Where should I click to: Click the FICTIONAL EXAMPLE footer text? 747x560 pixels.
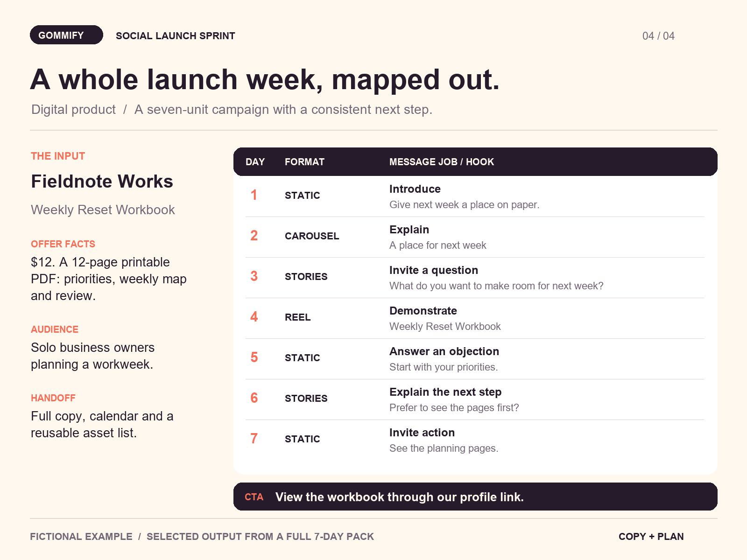click(81, 537)
